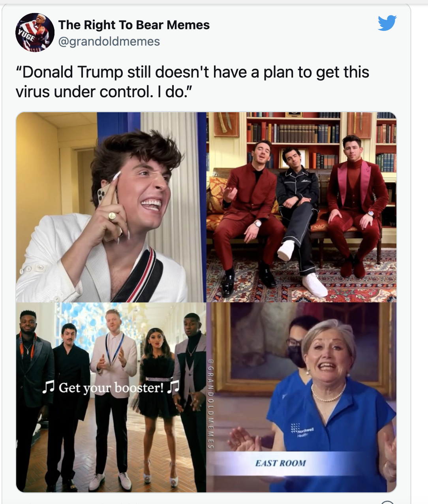Open The Right To Bear Memes profile name
Screen dimensions: 428x504
coord(134,25)
